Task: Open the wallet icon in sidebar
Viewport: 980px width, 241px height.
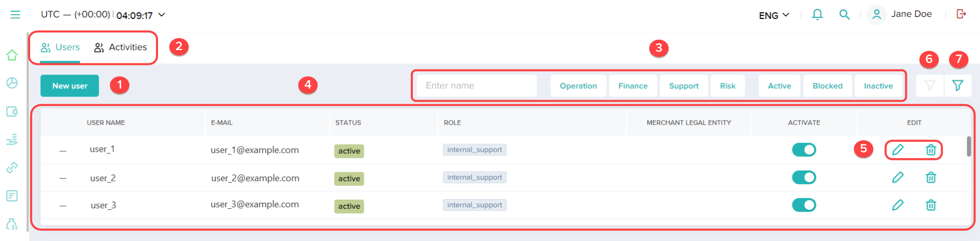Action: [12, 111]
